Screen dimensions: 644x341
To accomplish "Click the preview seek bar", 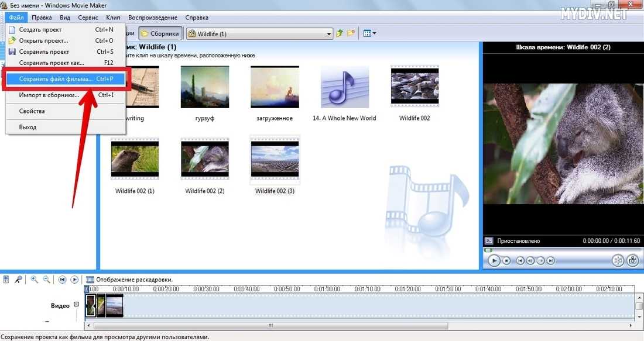I will point(561,250).
